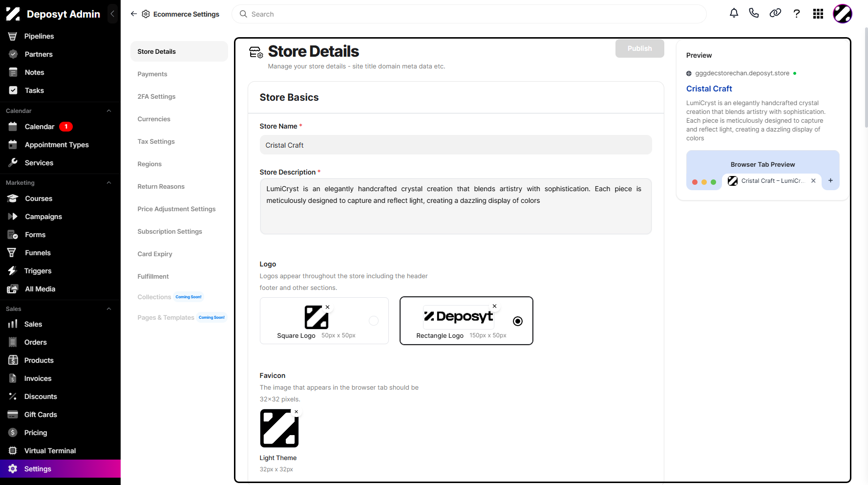Image resolution: width=868 pixels, height=485 pixels.
Task: Open the Tax Settings tab
Action: (156, 141)
